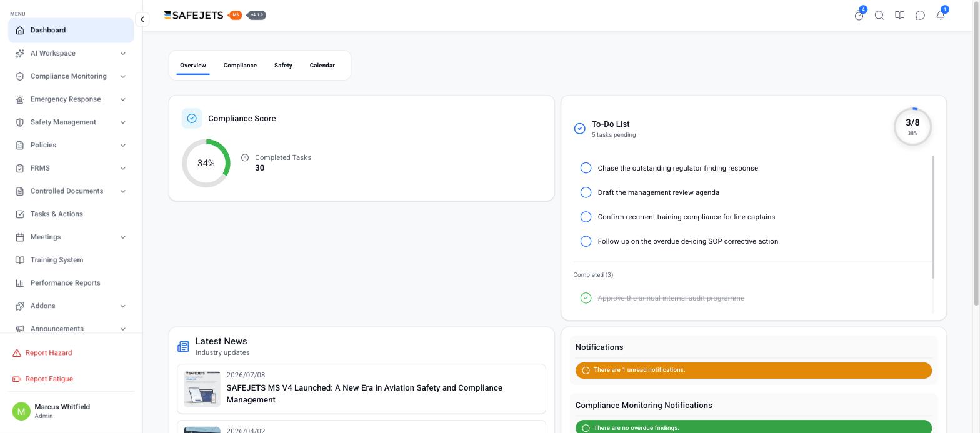Open the '1 unread notifications' orange banner

(x=754, y=371)
